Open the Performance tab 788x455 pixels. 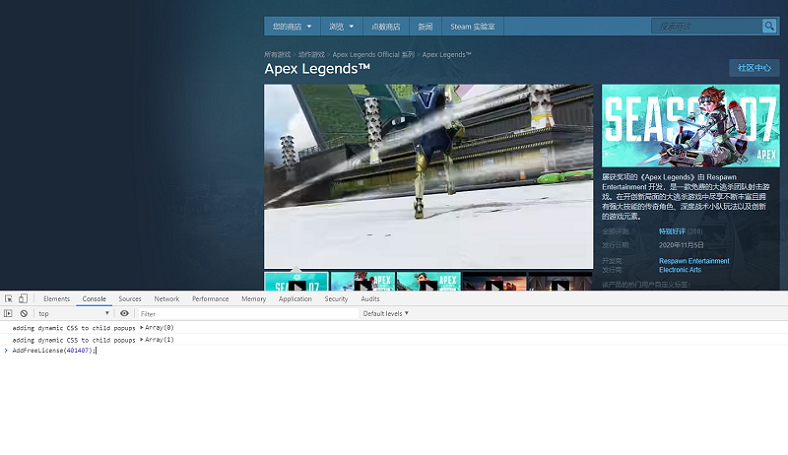(210, 299)
